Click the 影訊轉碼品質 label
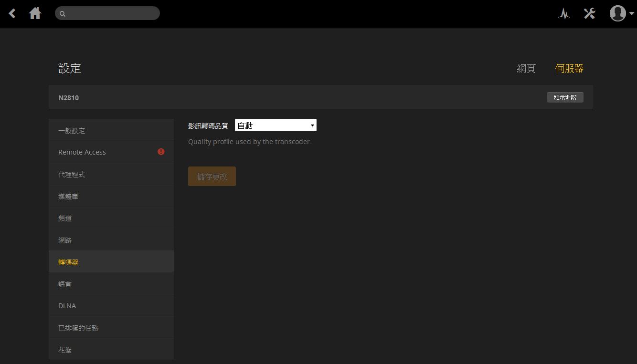The height and width of the screenshot is (364, 637). click(208, 126)
